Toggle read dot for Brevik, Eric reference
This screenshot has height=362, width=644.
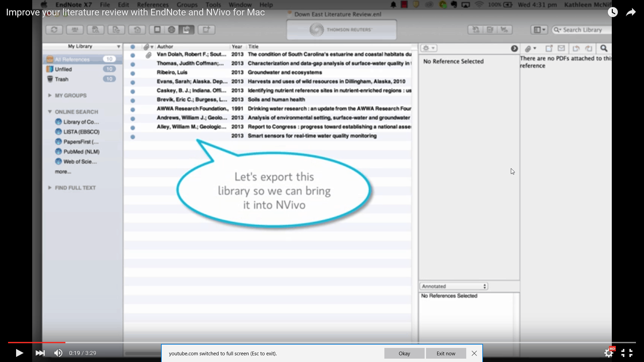click(133, 101)
